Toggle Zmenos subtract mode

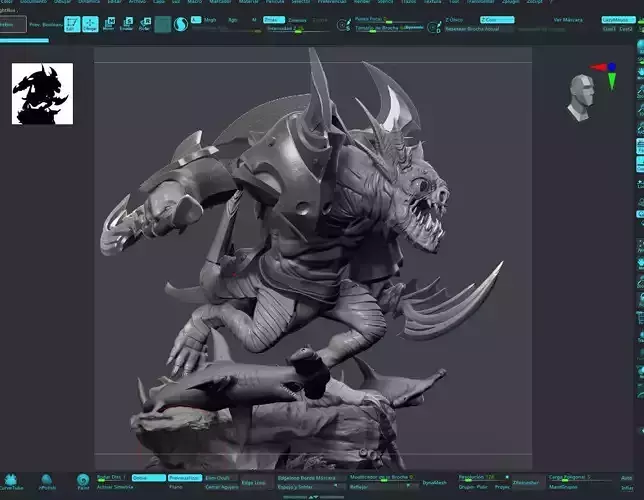[x=297, y=20]
